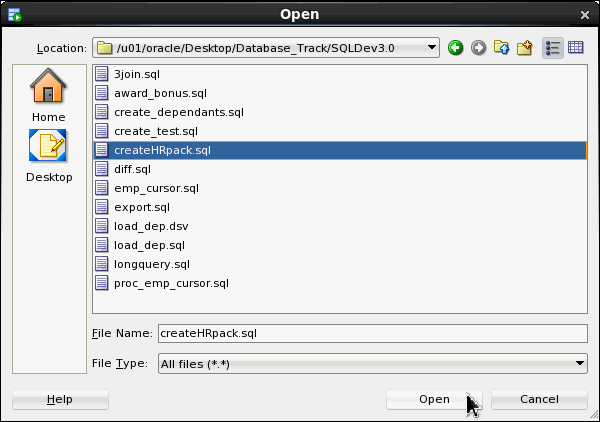Image resolution: width=600 pixels, height=422 pixels.
Task: Go back with the green arrow icon
Action: pos(455,48)
